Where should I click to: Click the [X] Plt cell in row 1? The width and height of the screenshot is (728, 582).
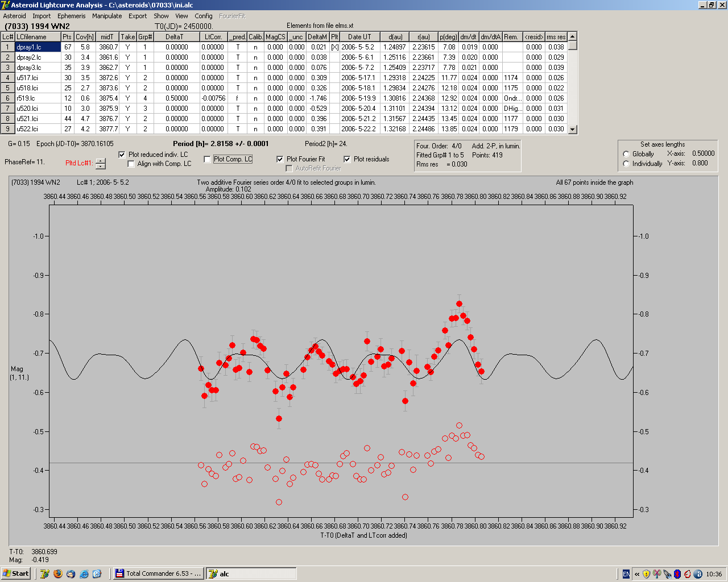[x=335, y=47]
